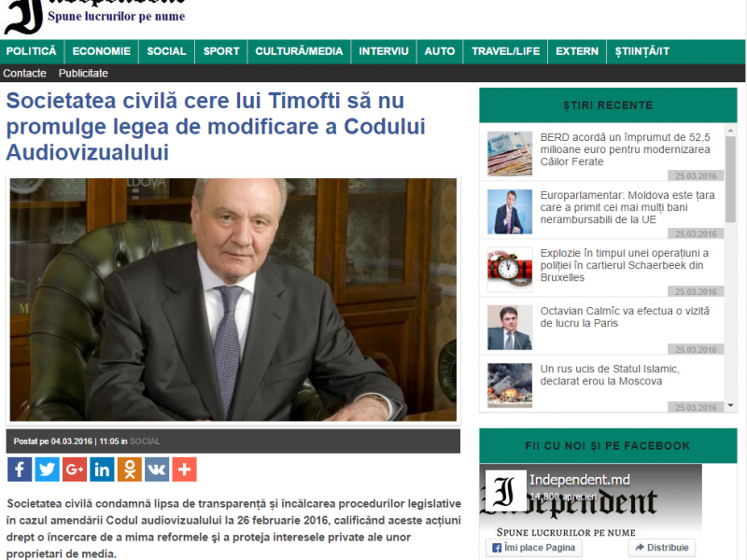Open the SOCIAL category link under photo

(x=145, y=441)
